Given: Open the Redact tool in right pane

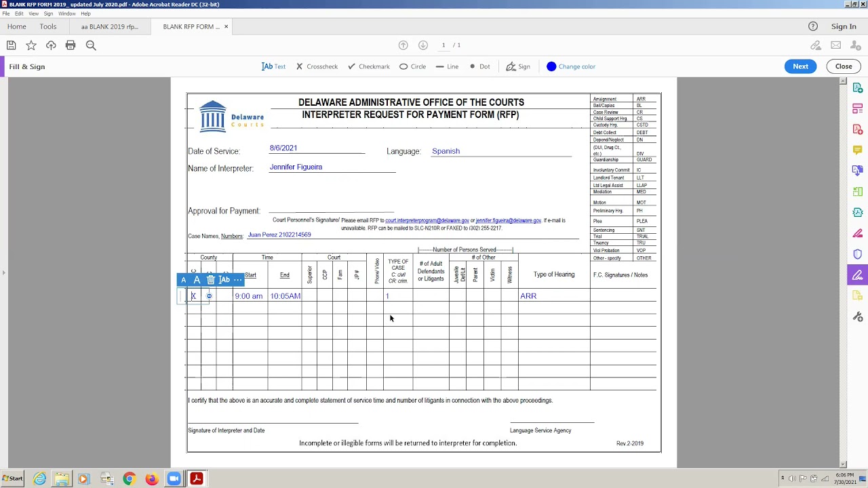Looking at the screenshot, I should [858, 233].
